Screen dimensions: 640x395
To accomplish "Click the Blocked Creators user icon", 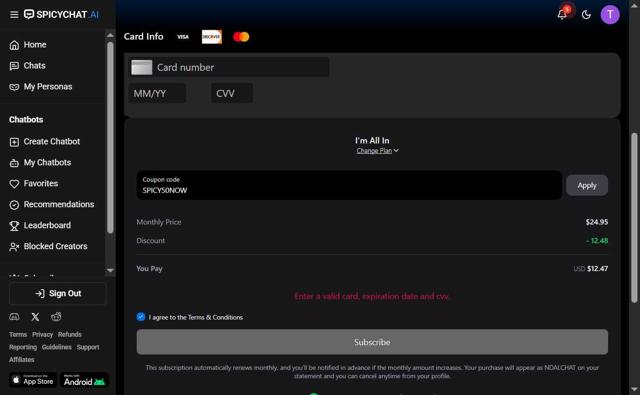I will (x=14, y=247).
